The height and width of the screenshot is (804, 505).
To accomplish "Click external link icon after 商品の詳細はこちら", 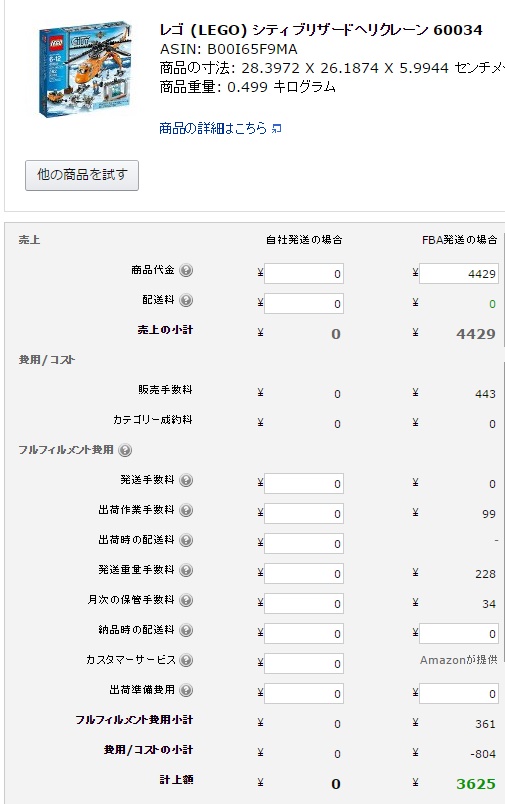I will tap(276, 129).
